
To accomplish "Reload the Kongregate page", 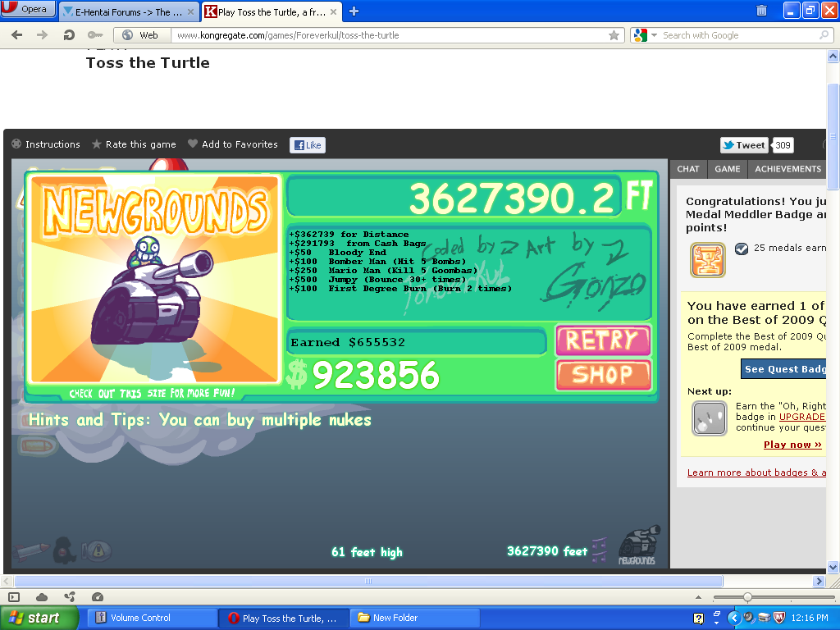I will pos(69,35).
